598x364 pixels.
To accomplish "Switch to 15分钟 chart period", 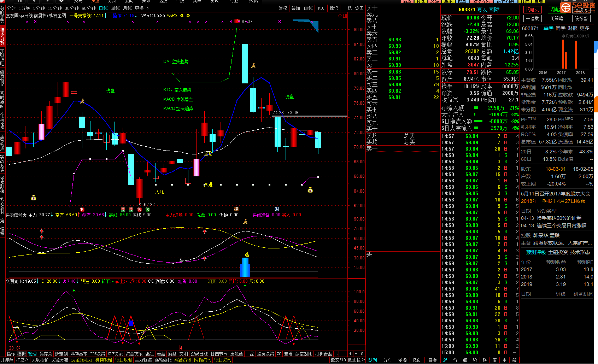I will point(55,8).
